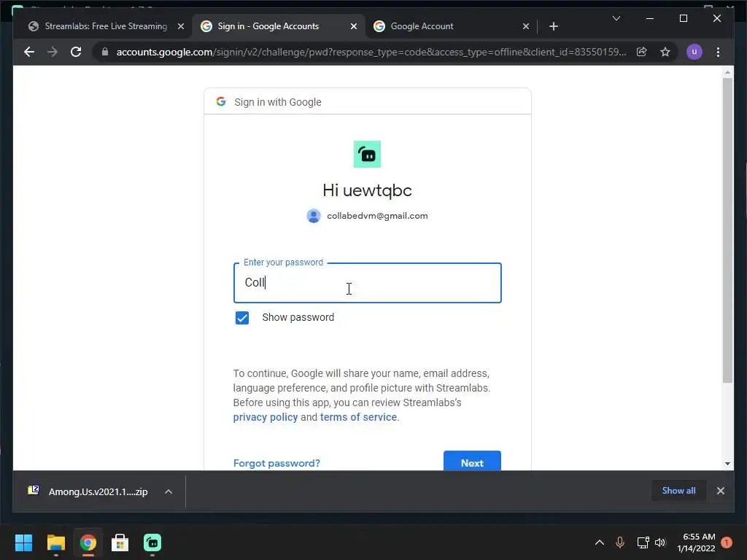Viewport: 747px width, 560px height.
Task: Click the scrollbar down arrow
Action: [x=727, y=463]
